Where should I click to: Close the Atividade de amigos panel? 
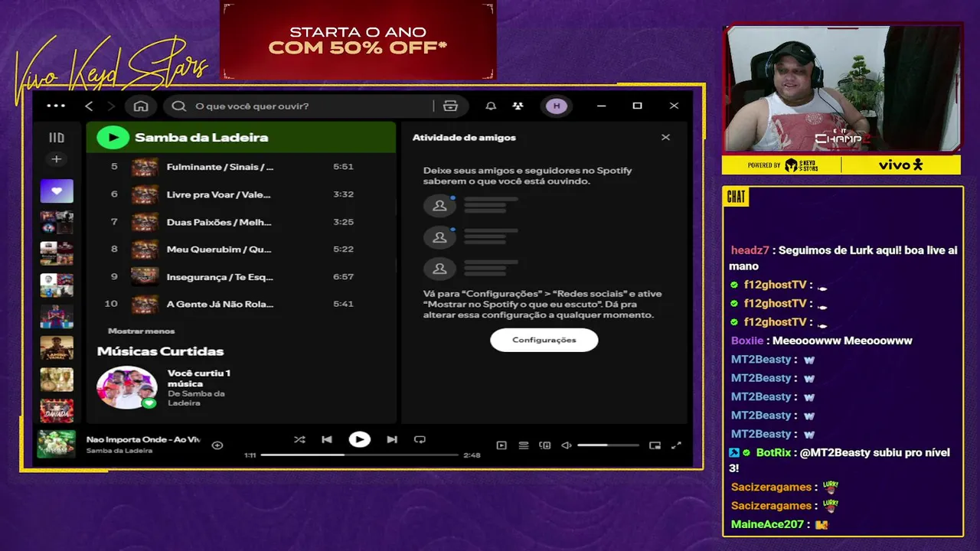(665, 137)
